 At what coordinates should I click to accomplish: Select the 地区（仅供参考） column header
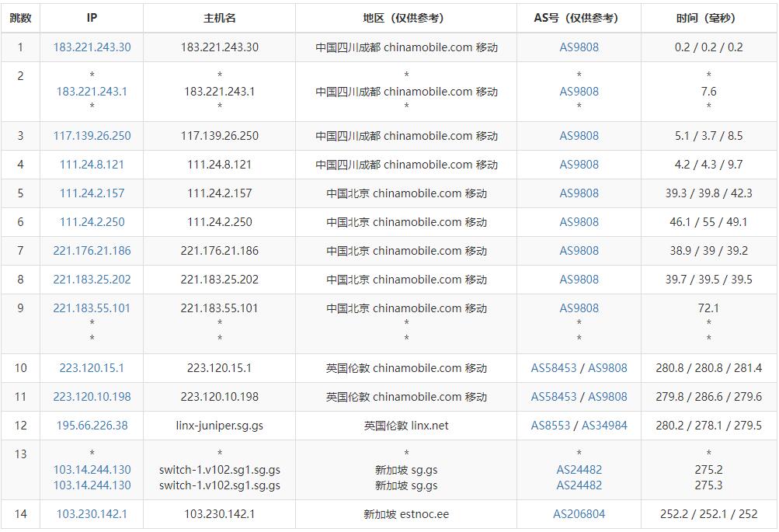pos(406,18)
